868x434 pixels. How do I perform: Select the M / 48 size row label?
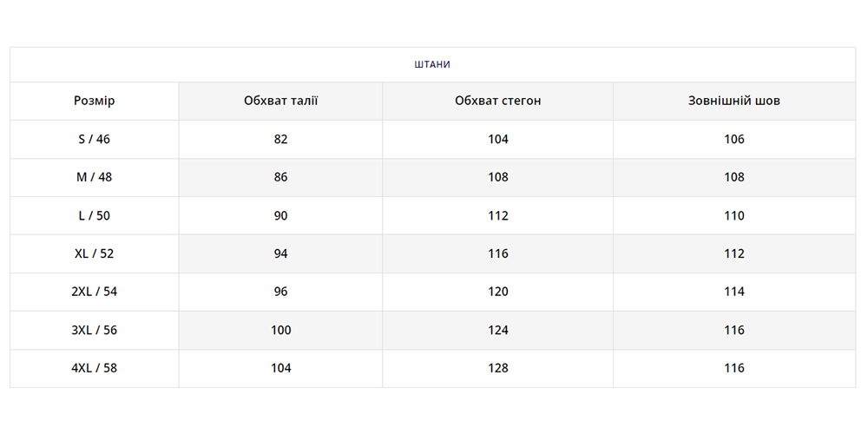94,177
